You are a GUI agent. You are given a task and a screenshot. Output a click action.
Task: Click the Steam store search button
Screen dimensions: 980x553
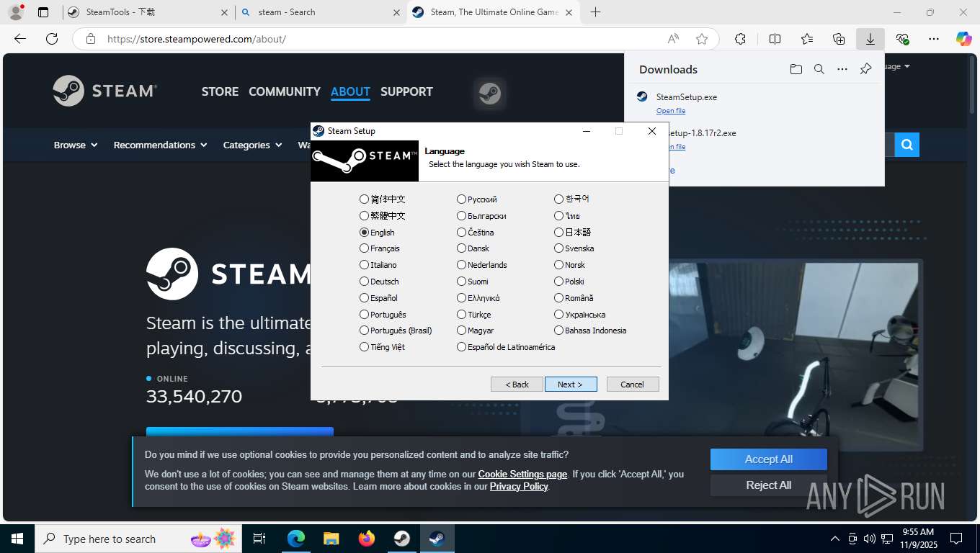click(x=906, y=145)
